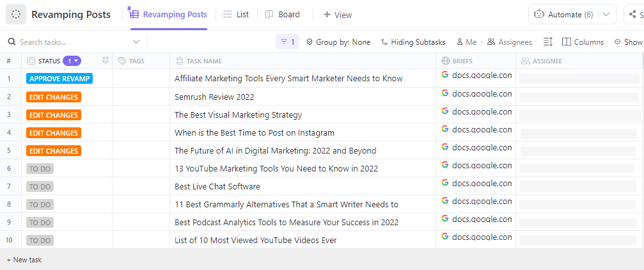644x270 pixels.
Task: Click APPROVE REVAMP status badge in row 1
Action: click(59, 79)
